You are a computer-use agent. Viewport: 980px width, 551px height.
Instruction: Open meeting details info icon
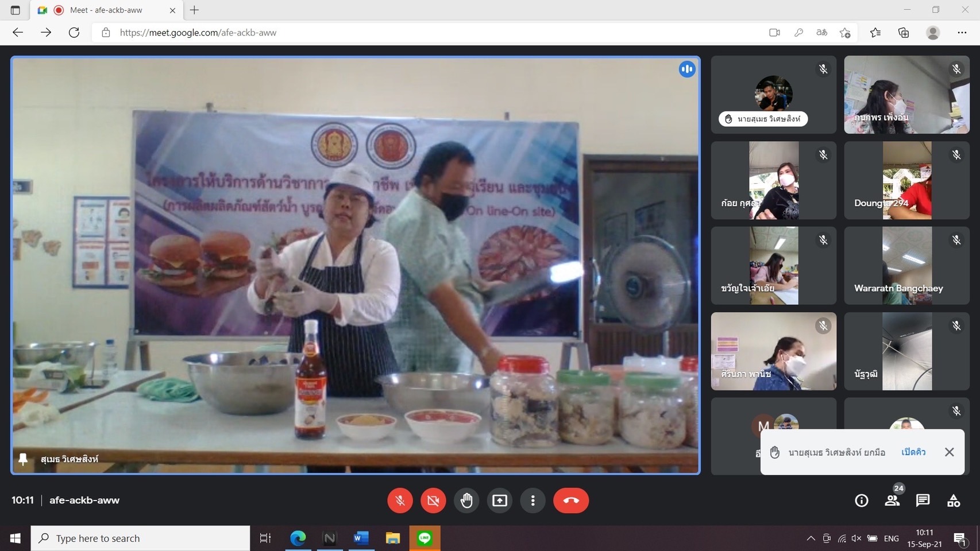[861, 500]
